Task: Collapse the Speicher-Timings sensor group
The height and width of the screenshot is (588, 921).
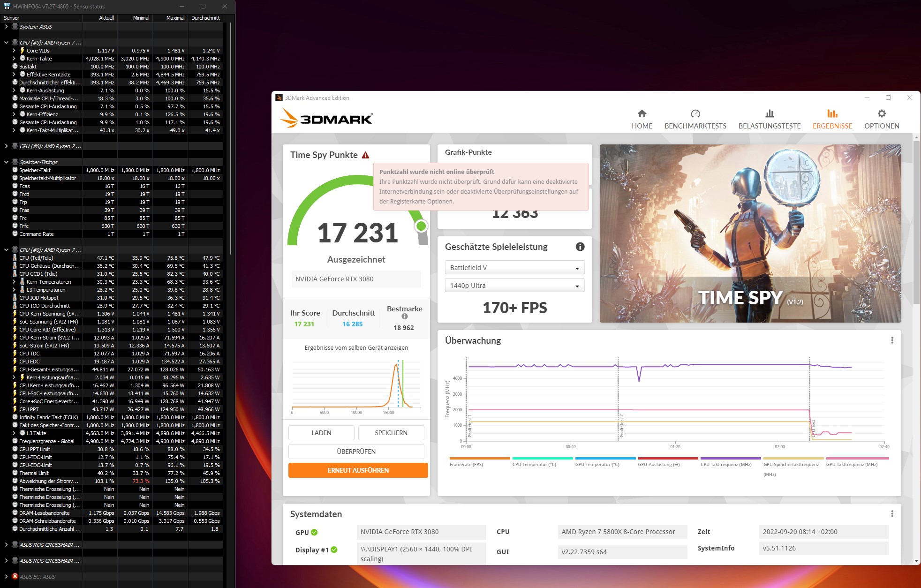Action: coord(6,162)
